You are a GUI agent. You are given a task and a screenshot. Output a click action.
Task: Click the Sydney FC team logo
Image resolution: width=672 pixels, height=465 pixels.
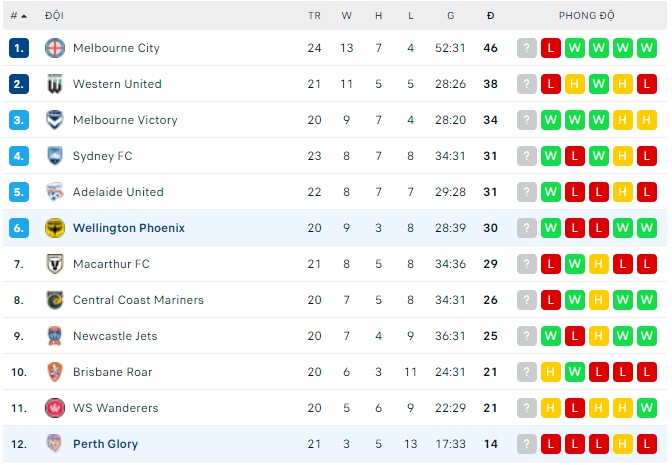(55, 156)
